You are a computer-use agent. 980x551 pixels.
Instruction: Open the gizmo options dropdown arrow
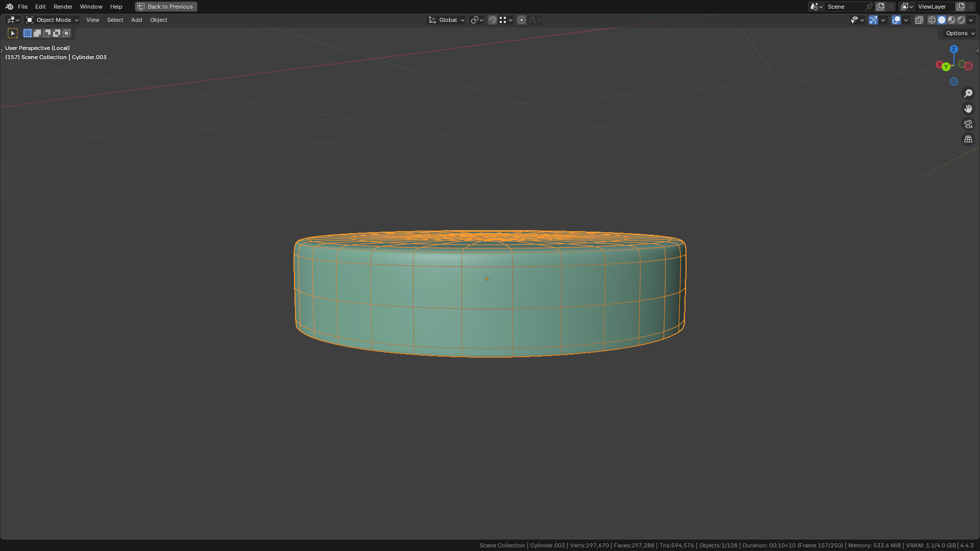coord(883,20)
